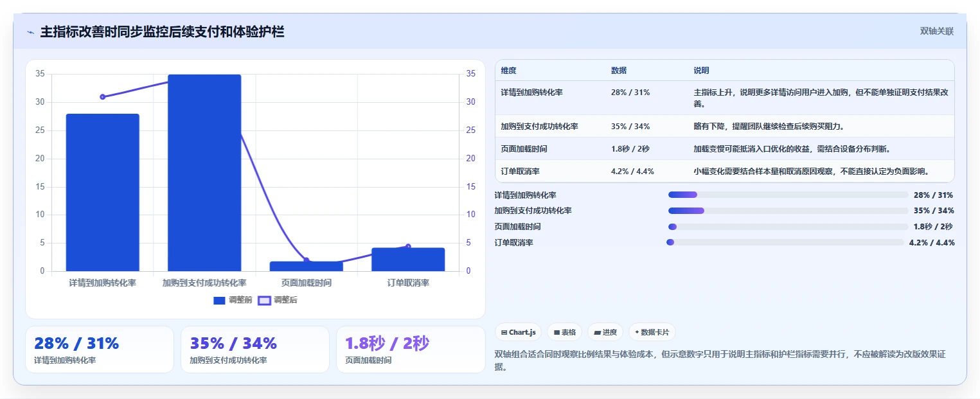
Task: Click the 加购到支付成功转化率 progress bar
Action: [788, 211]
